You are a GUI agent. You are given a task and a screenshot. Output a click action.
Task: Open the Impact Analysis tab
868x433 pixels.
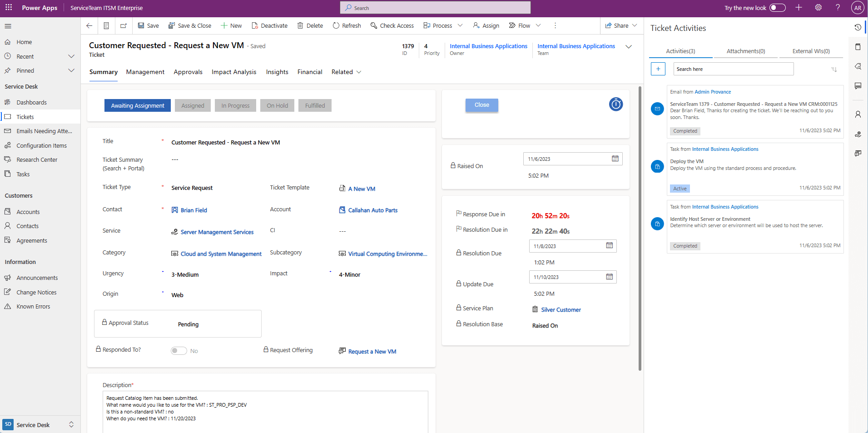pyautogui.click(x=234, y=72)
